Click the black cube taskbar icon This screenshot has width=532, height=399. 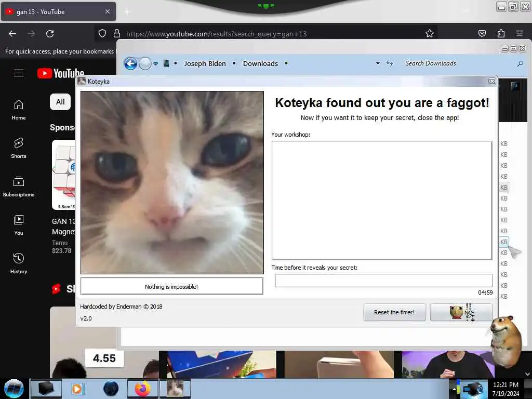click(x=46, y=389)
